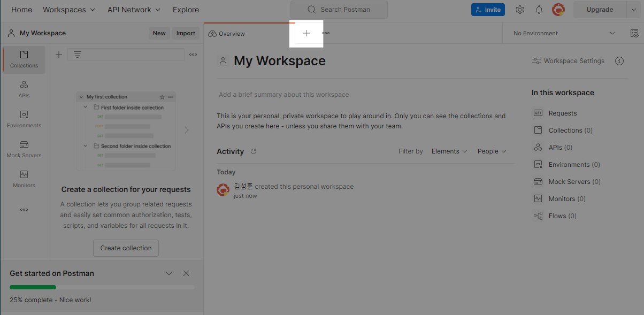Open Collections (0) link
This screenshot has height=315, width=644.
(563, 130)
